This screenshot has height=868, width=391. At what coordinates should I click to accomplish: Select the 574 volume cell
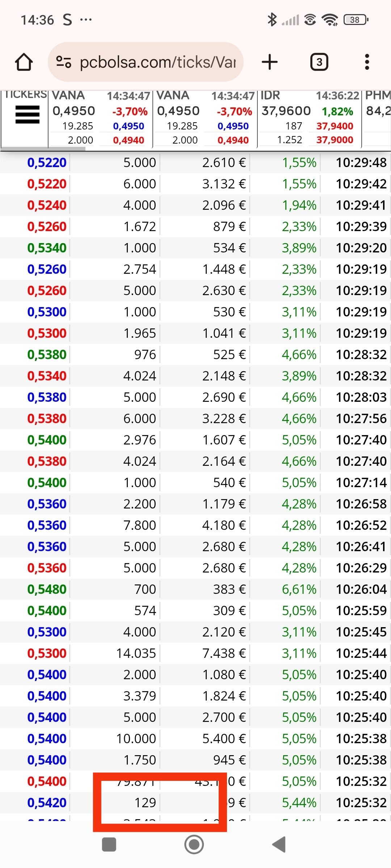tap(145, 611)
